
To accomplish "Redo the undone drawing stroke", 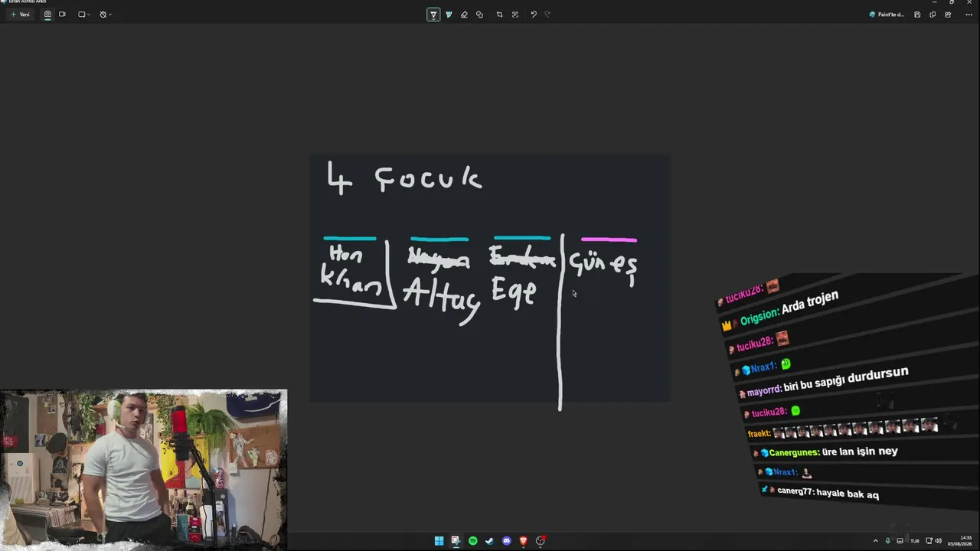I will click(547, 15).
